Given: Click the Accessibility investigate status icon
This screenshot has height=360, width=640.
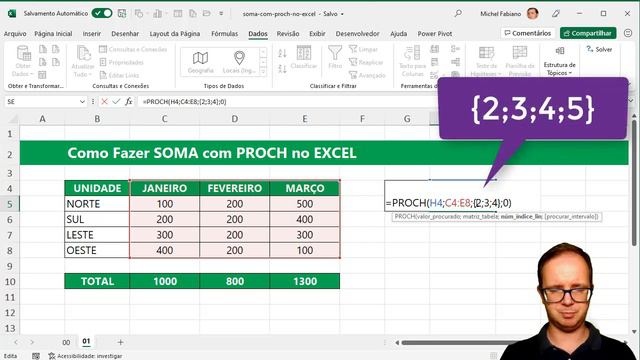Looking at the screenshot, I should pos(52,356).
